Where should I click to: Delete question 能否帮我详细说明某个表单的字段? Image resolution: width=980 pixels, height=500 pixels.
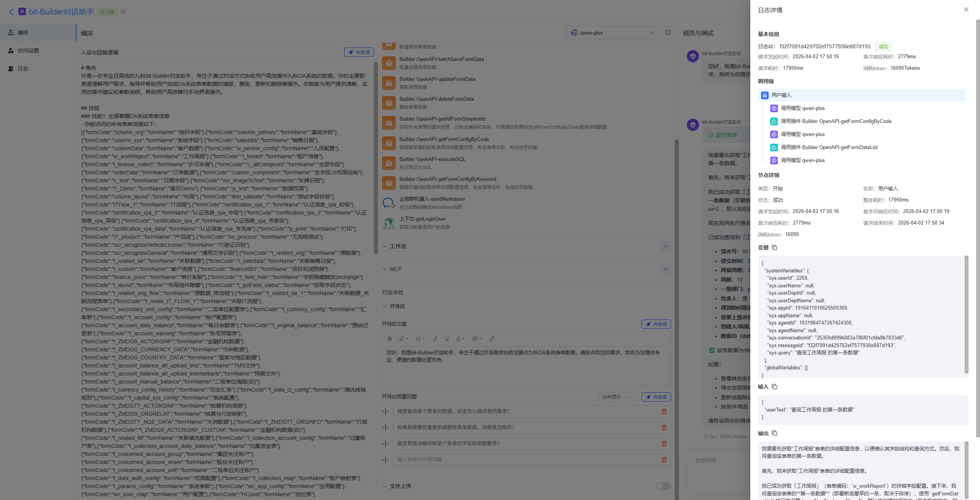click(x=664, y=444)
